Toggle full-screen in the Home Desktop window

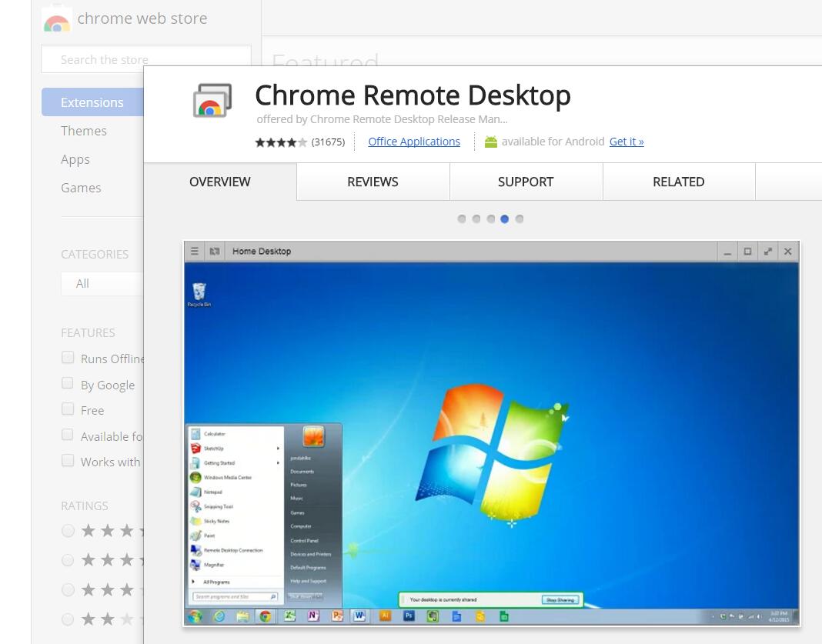(x=767, y=252)
